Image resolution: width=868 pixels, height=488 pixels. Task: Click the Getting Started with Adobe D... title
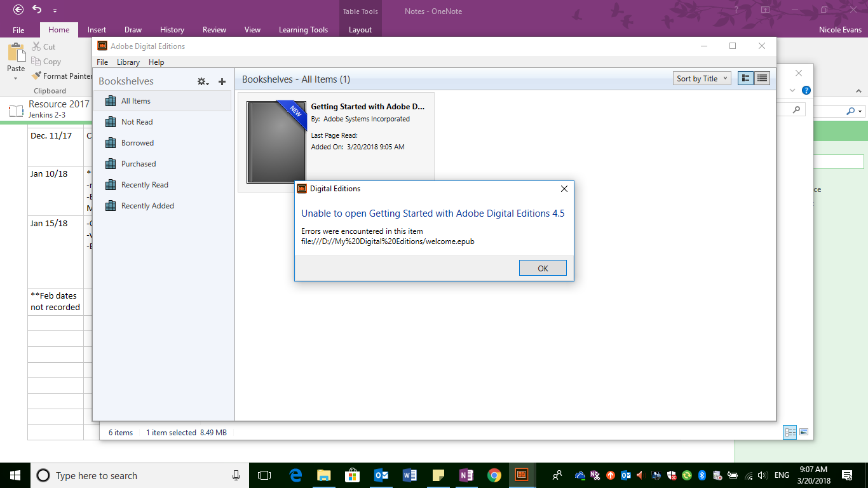coord(367,107)
